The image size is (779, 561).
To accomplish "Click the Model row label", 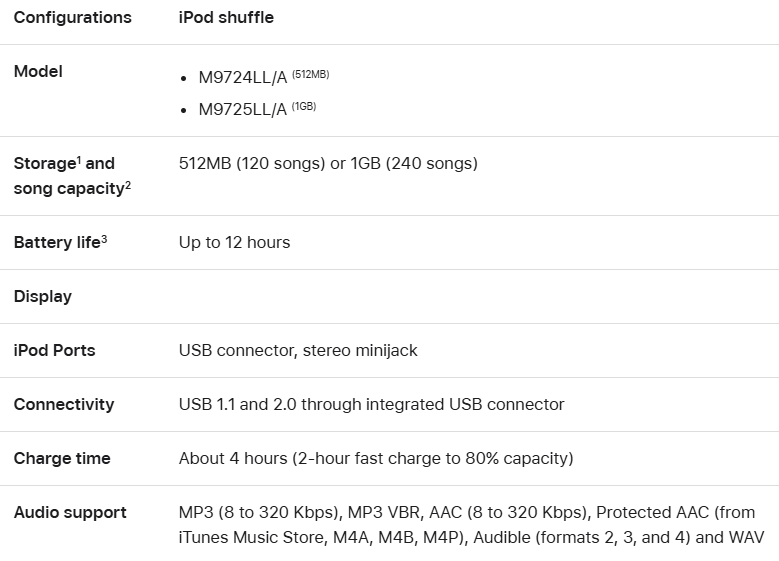I will [x=38, y=71].
